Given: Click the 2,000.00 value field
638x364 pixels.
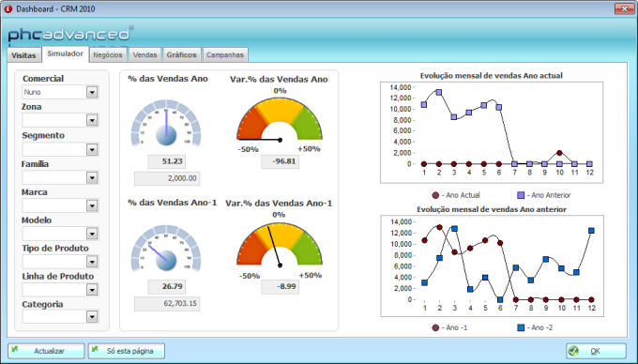Looking at the screenshot, I should pos(167,178).
